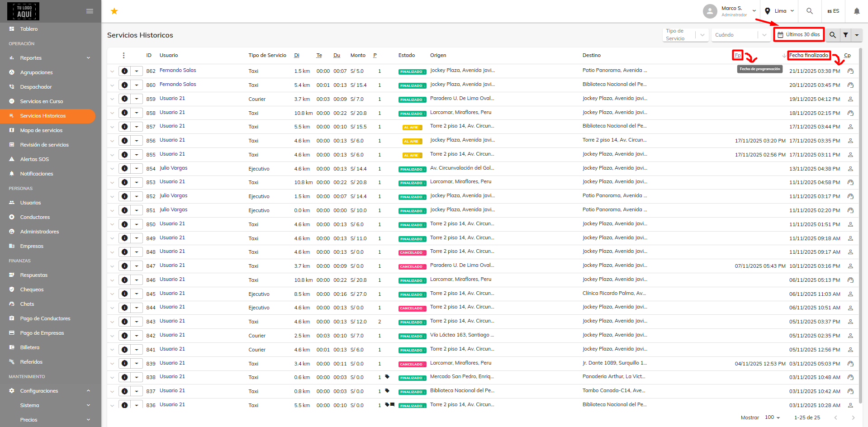Open the Cuándo filter dropdown
The image size is (868, 427).
coord(741,35)
